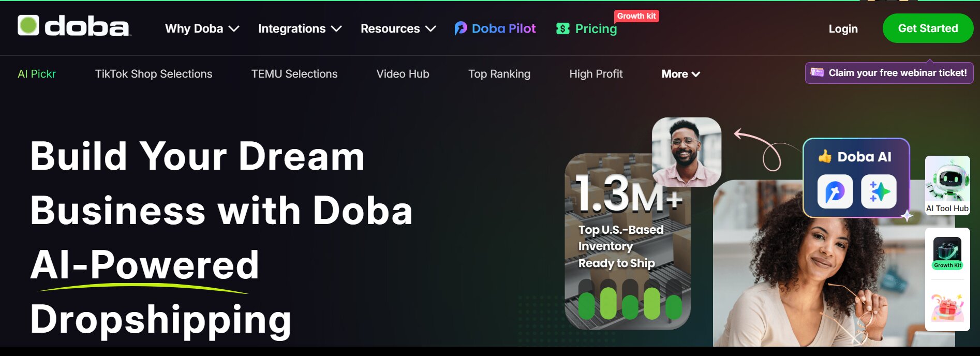This screenshot has height=356, width=980.
Task: Click "Top U.S.-Based Inventory Ready to Ship" text
Action: [620, 246]
